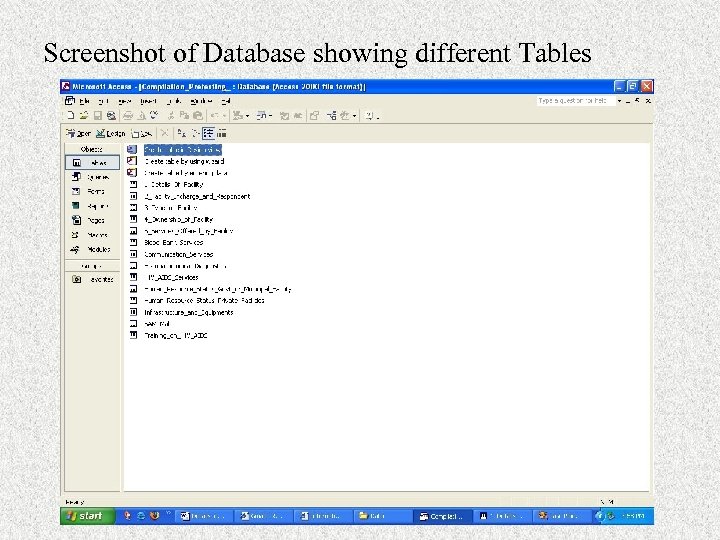Click the Internet Explorer quick launch icon
Viewport: 720px width, 540px height.
[x=141, y=516]
